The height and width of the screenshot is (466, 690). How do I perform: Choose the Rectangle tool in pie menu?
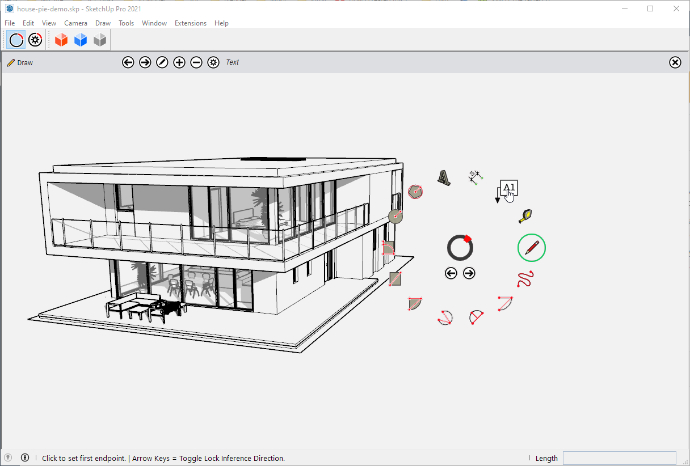[x=395, y=279]
